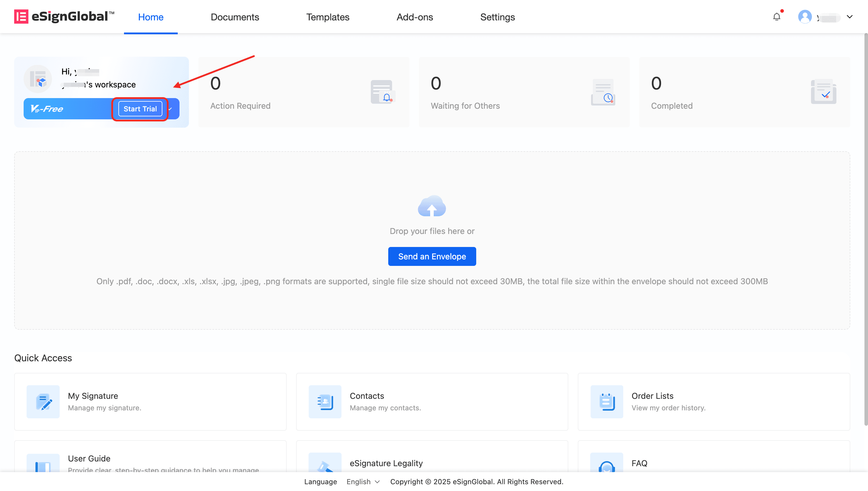This screenshot has width=868, height=491.
Task: Open the English language dropdown
Action: (363, 482)
